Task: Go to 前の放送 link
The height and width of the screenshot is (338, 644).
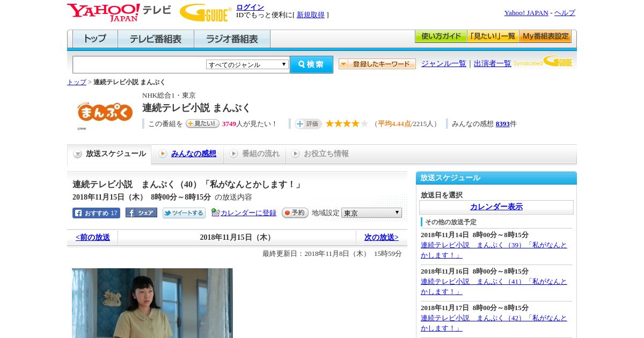Action: pos(93,237)
